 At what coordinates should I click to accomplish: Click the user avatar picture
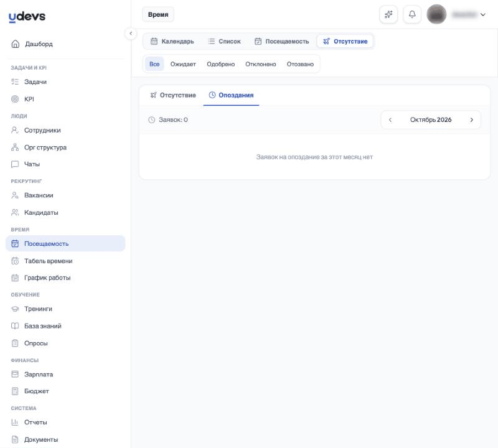pyautogui.click(x=436, y=14)
